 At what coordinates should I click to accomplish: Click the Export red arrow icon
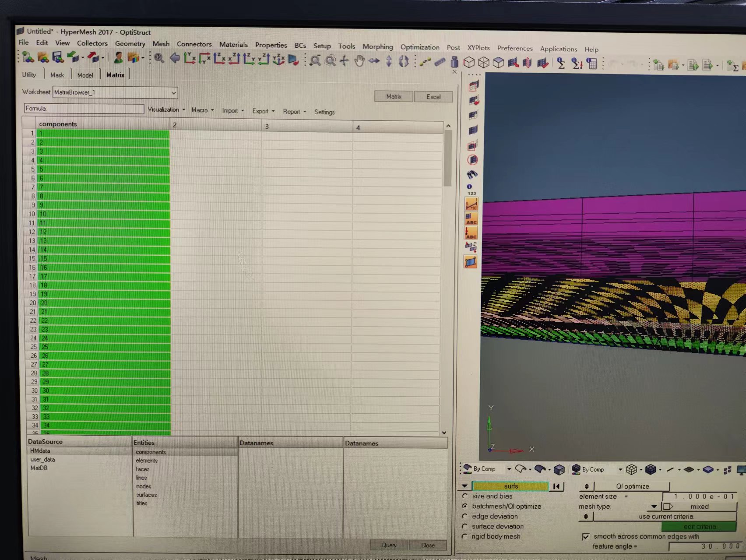[93, 57]
